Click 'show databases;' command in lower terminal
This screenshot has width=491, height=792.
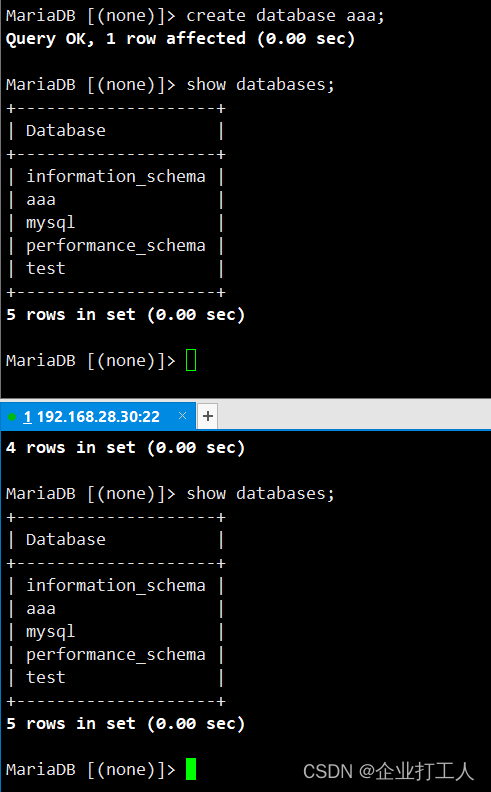[x=260, y=493]
